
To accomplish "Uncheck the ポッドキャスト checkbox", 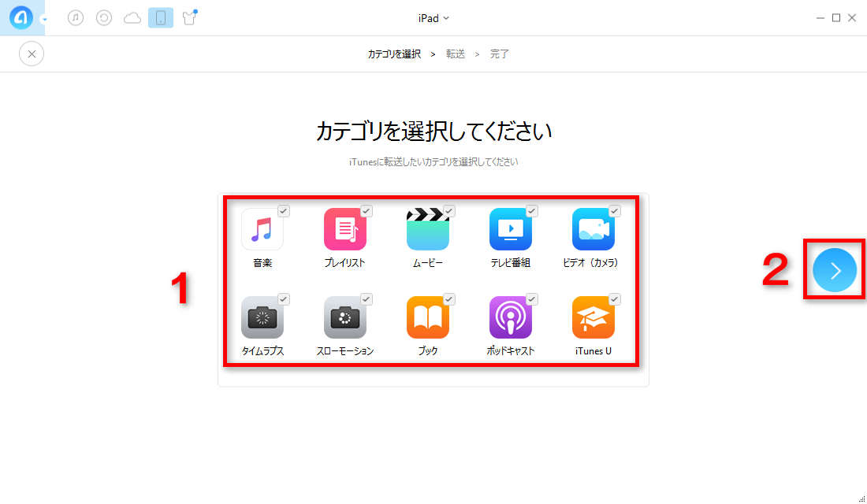I will [x=532, y=299].
